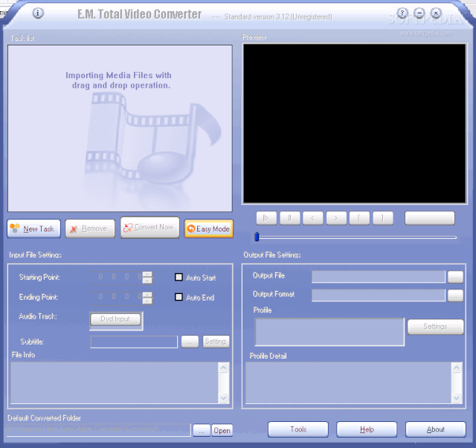Screen dimensions: 476x448
Task: Set end mark bracket button
Action: point(382,218)
